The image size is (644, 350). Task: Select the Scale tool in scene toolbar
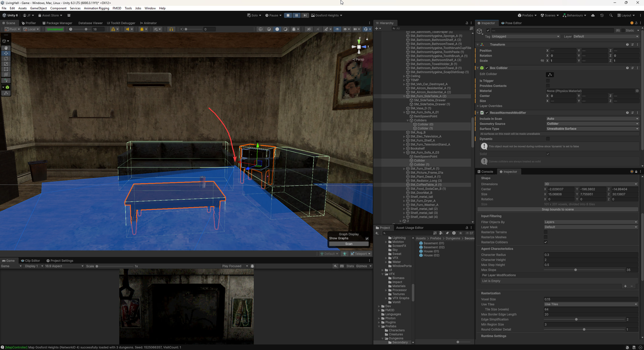pos(6,64)
